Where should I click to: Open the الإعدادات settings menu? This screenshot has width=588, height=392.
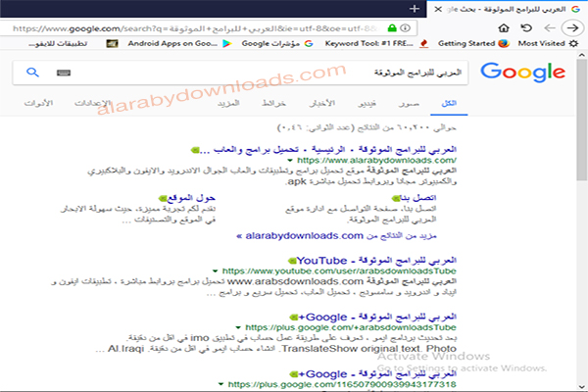coord(93,103)
